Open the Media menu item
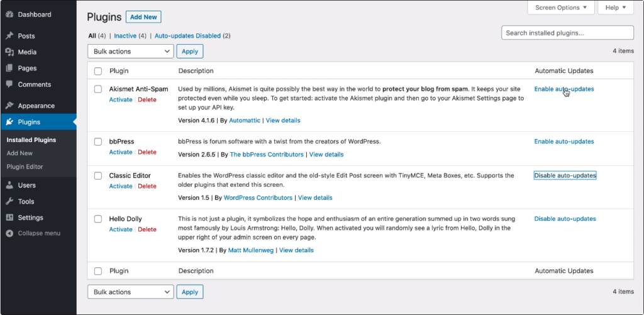Image resolution: width=644 pixels, height=315 pixels. tap(27, 52)
